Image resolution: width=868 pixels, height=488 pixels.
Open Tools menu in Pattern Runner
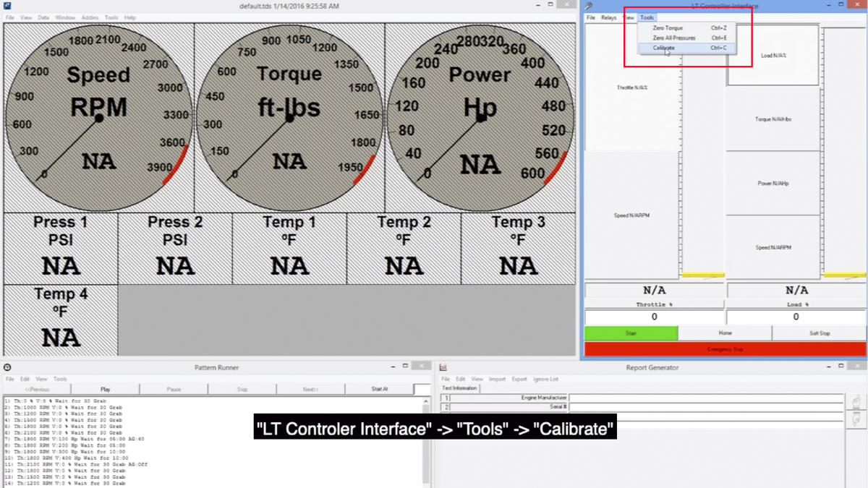(60, 379)
